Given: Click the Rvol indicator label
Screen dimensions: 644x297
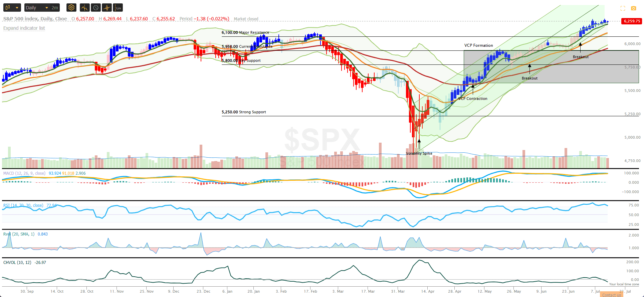Looking at the screenshot, I should point(19,234).
